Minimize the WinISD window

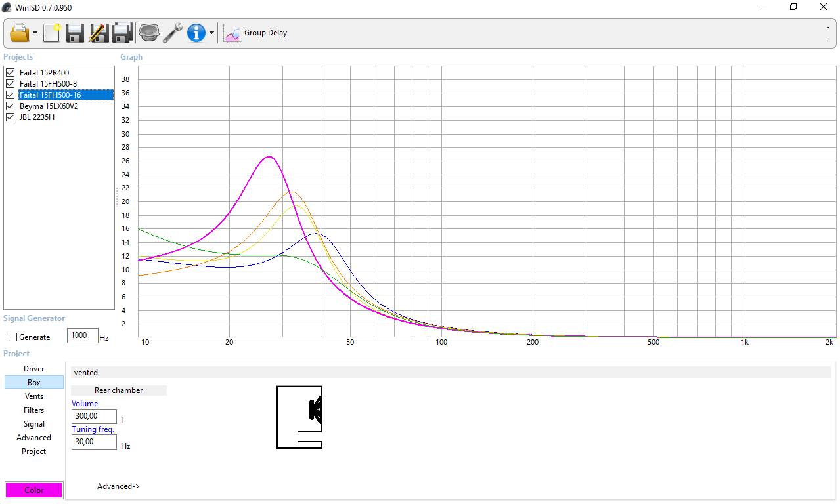click(764, 7)
